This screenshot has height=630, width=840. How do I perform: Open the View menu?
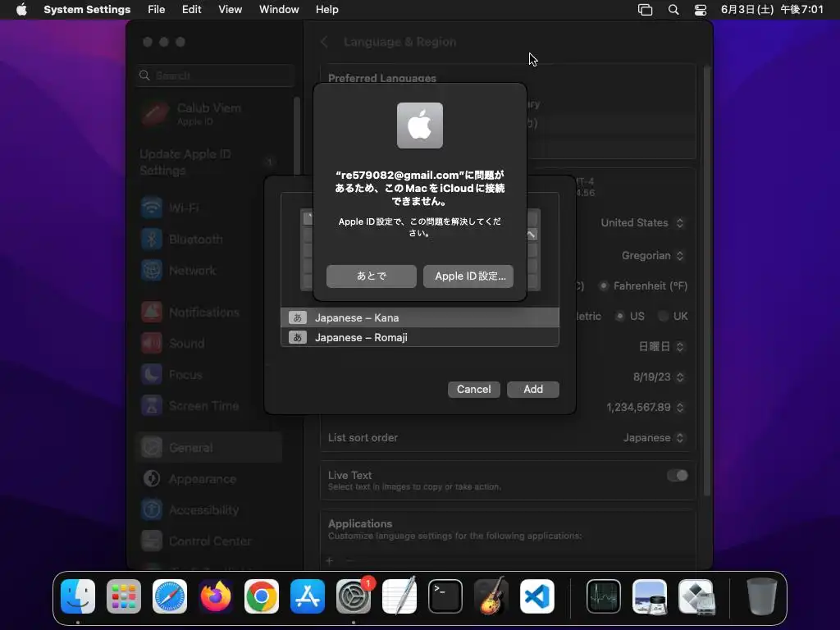[230, 10]
